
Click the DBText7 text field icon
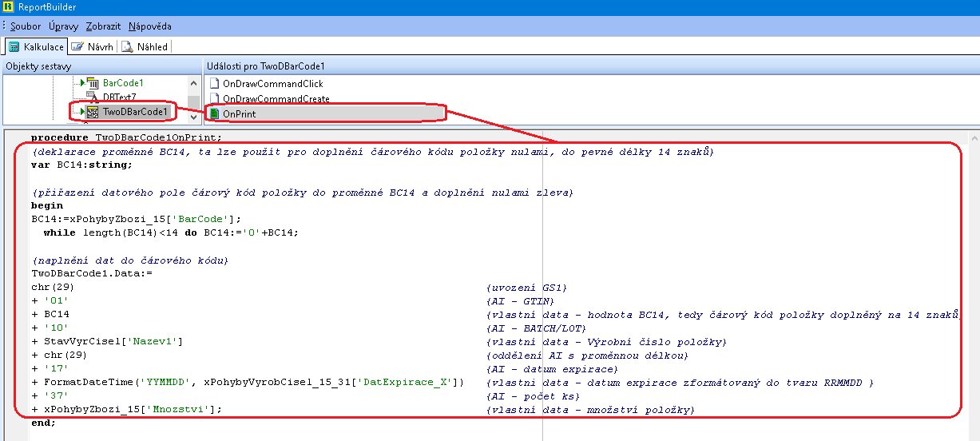[92, 97]
